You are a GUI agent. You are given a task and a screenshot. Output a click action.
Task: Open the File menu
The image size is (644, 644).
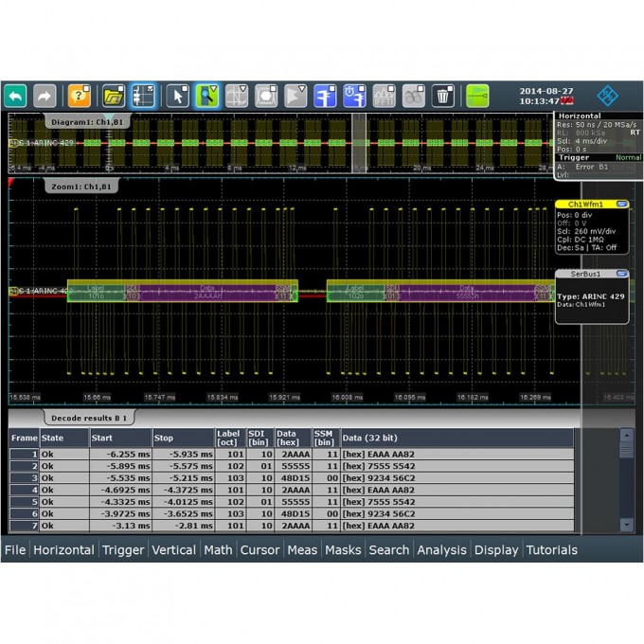point(15,550)
